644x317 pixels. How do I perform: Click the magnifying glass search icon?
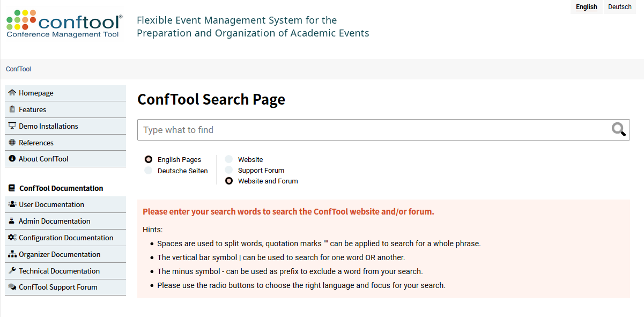619,129
